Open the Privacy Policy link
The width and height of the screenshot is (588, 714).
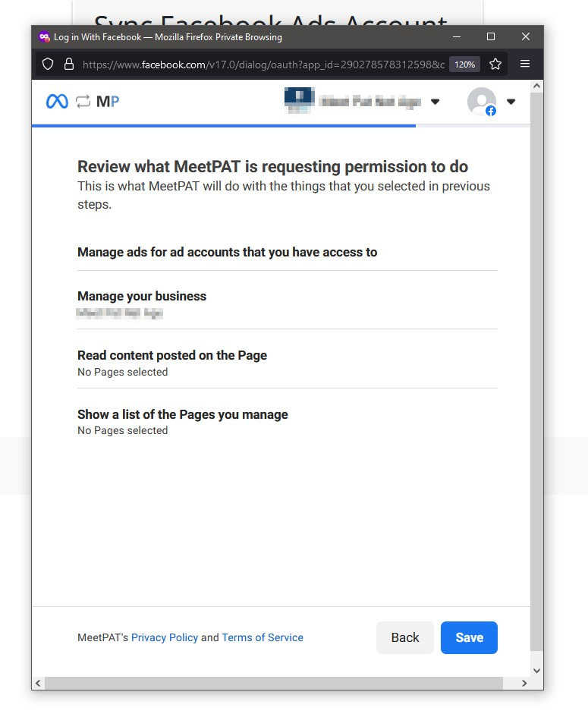[x=165, y=637]
